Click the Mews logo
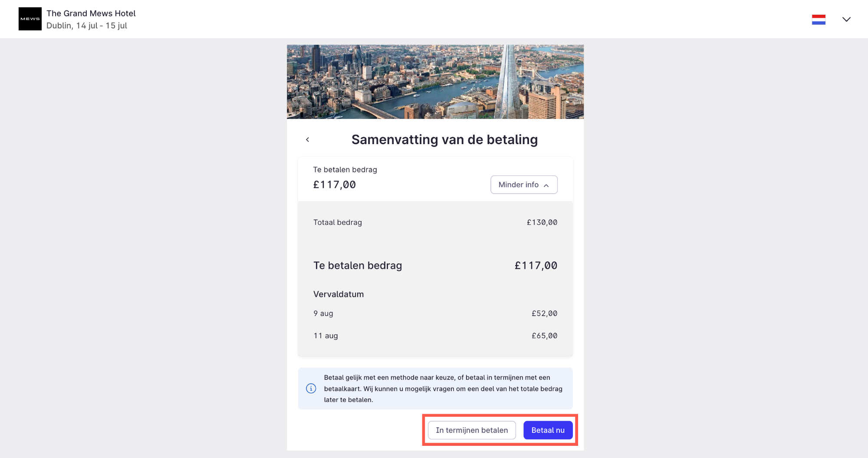This screenshot has height=458, width=868. click(x=30, y=19)
